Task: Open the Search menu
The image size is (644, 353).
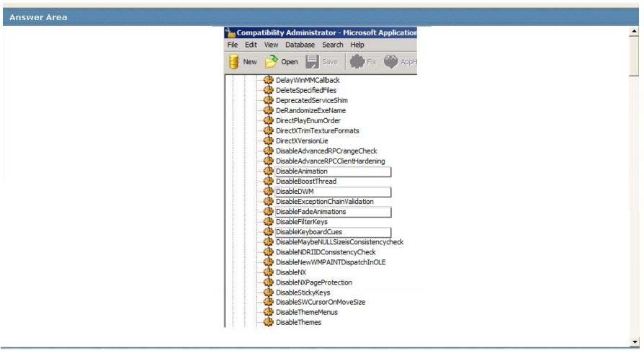Action: [333, 45]
